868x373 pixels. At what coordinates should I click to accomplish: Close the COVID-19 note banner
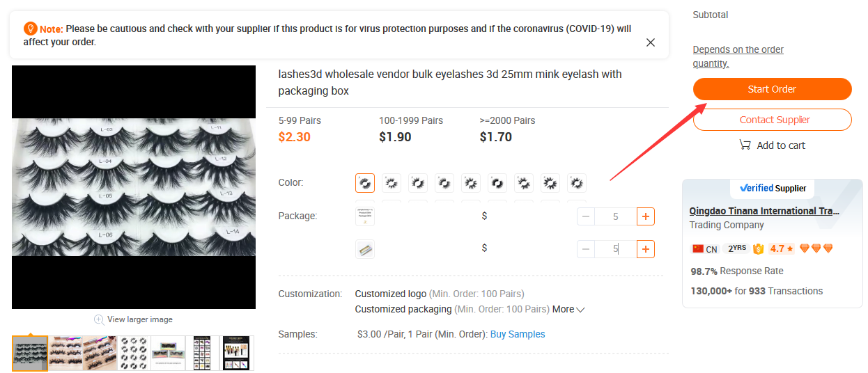coord(650,42)
